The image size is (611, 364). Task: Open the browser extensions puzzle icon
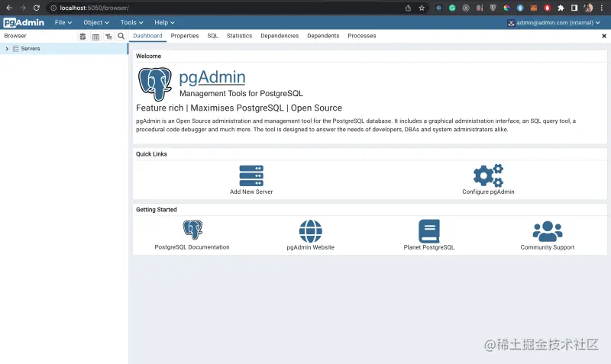pyautogui.click(x=561, y=8)
